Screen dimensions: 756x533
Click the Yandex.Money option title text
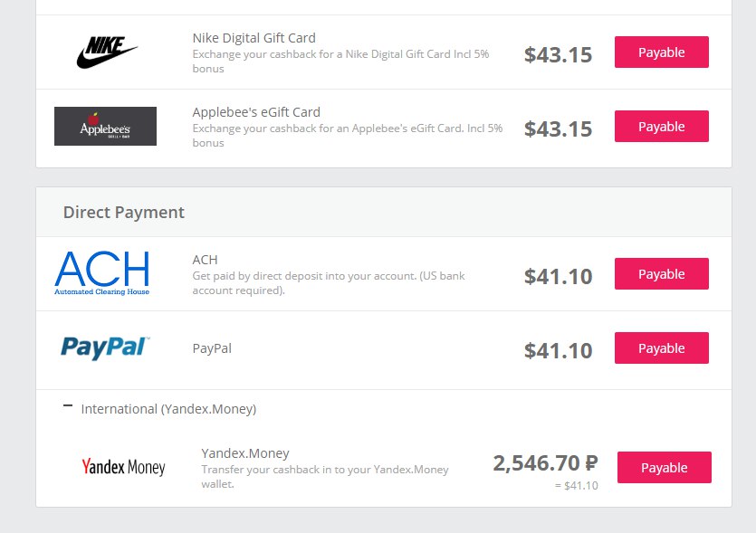click(x=245, y=453)
